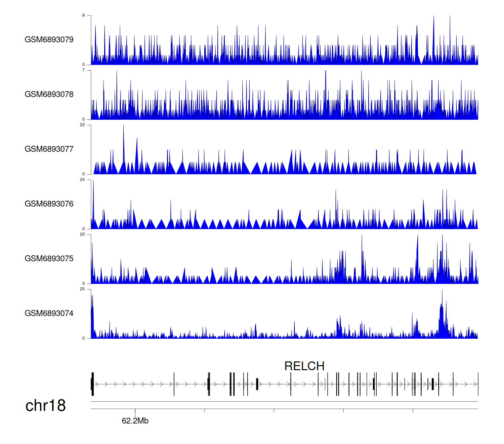
Task: Click the y-axis maximum 20 on GSM6893075
Action: coord(82,234)
